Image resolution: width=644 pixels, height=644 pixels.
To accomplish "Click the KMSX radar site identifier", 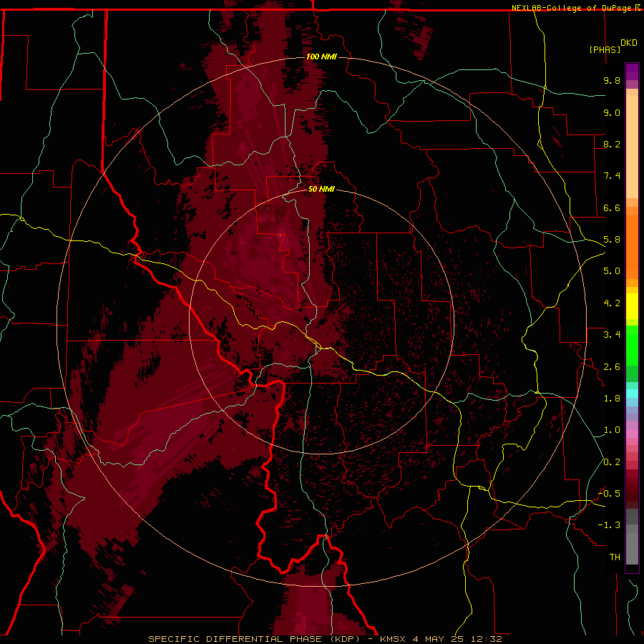I will (392, 639).
